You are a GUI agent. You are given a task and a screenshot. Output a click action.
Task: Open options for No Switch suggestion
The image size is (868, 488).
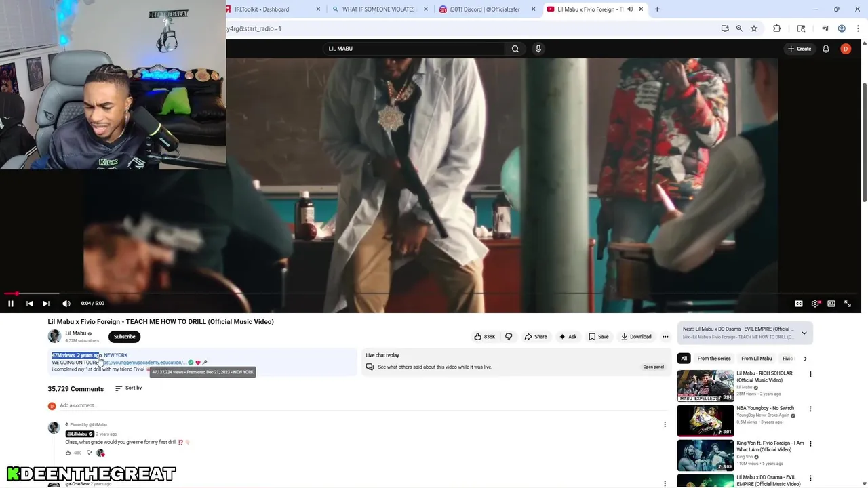[810, 409]
